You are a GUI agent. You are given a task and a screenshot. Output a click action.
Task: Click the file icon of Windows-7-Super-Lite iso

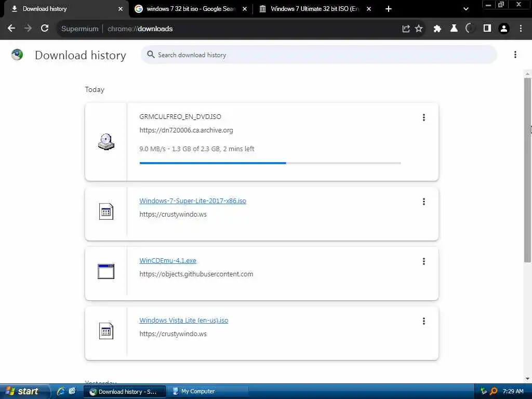tap(106, 211)
